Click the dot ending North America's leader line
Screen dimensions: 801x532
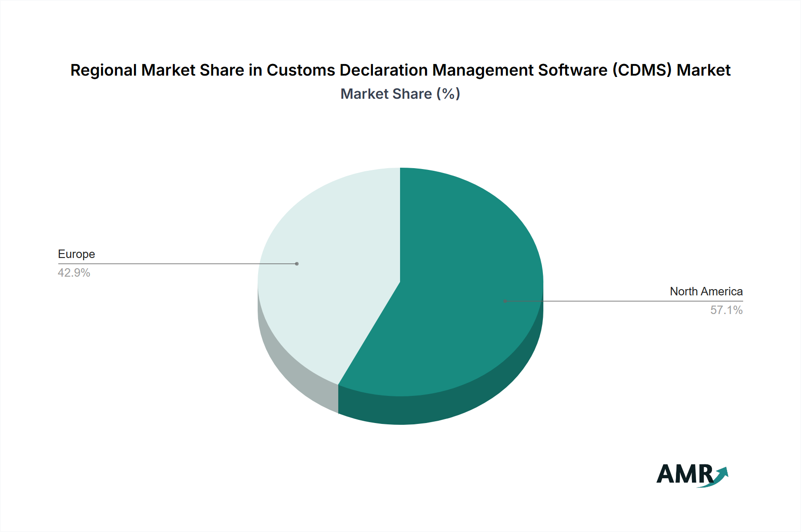pyautogui.click(x=505, y=301)
